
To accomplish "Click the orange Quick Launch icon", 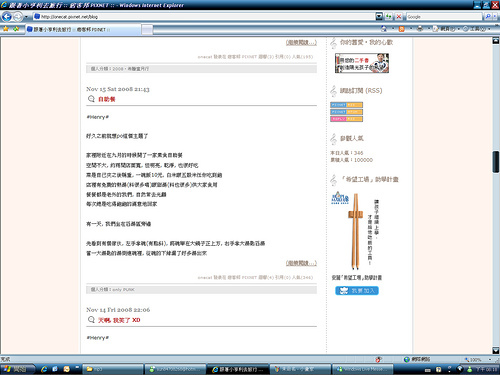I will (66, 369).
